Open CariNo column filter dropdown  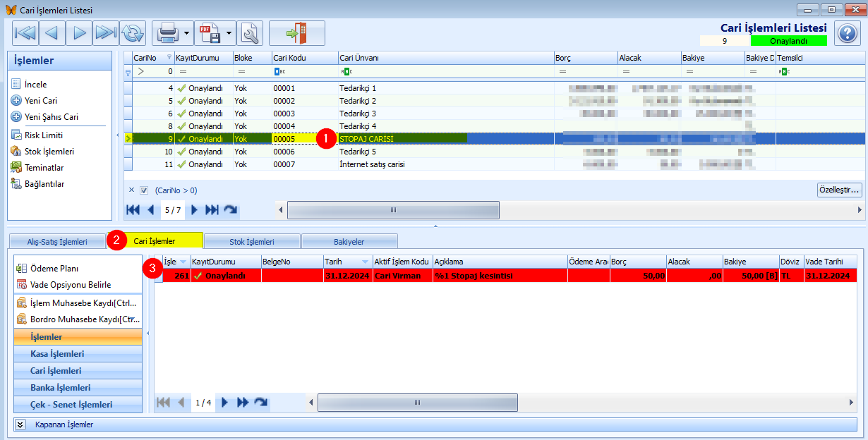point(169,58)
